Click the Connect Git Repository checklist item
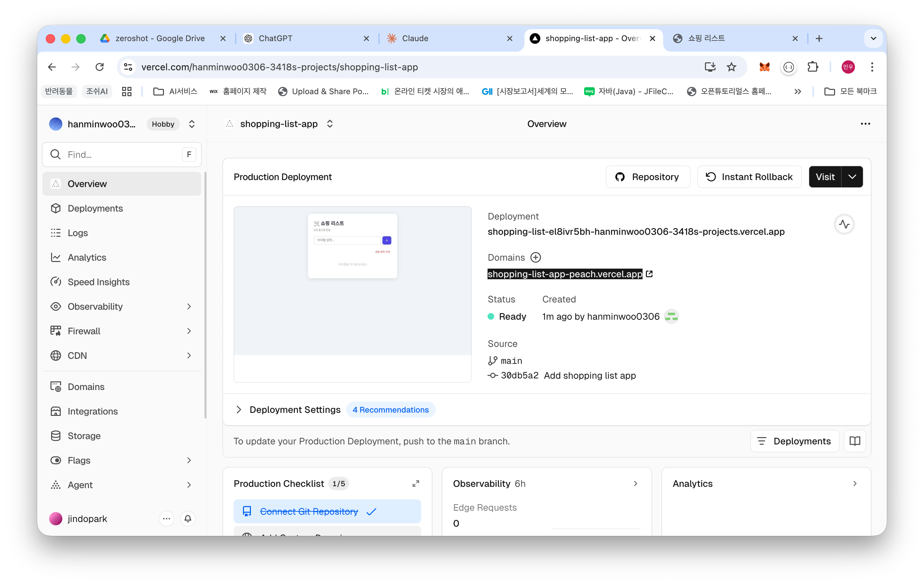This screenshot has height=585, width=924. pos(327,511)
